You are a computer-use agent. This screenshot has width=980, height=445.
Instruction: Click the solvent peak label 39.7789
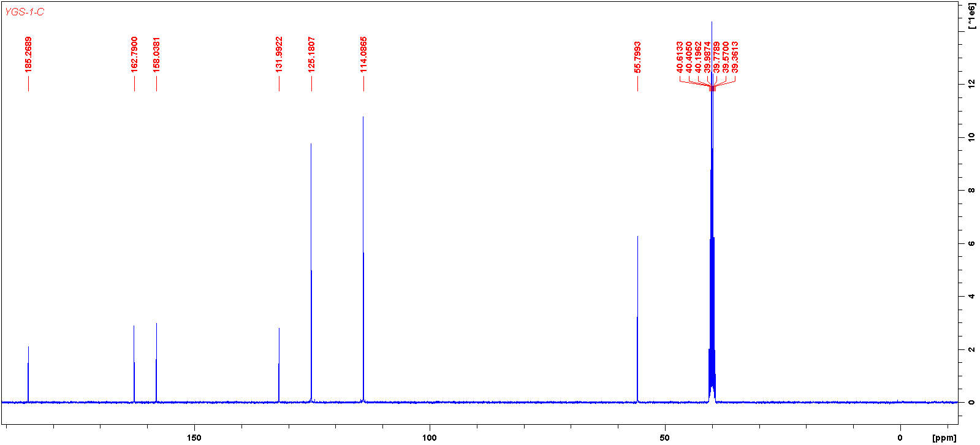(716, 57)
